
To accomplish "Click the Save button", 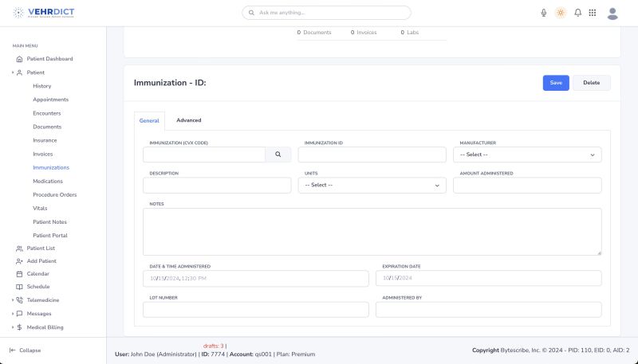I will click(x=556, y=83).
